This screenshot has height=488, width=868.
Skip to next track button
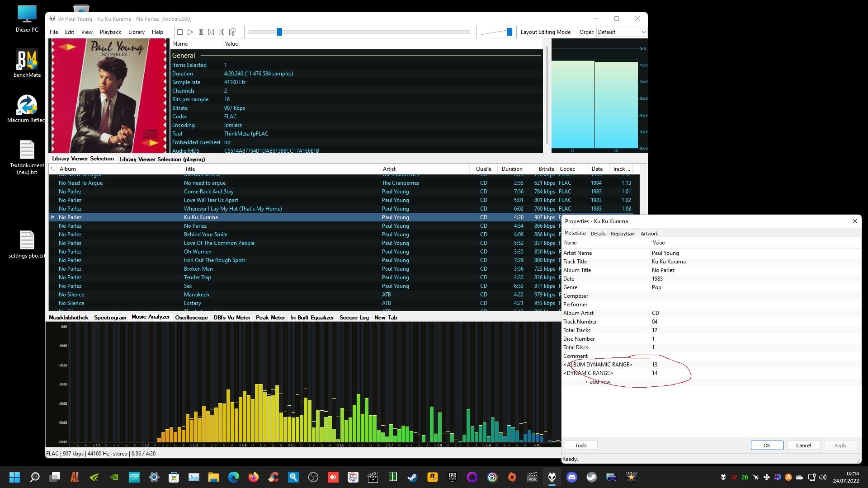point(222,32)
